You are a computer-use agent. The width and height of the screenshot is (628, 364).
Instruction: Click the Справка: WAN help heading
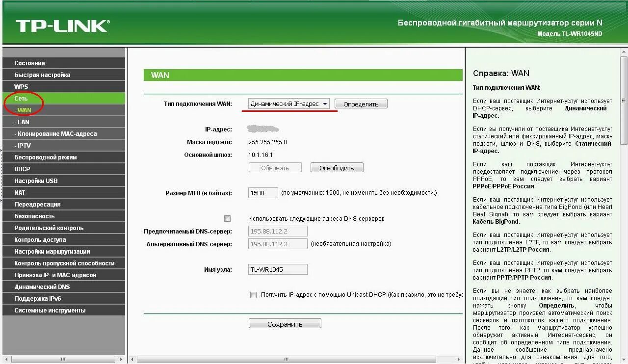pos(501,73)
